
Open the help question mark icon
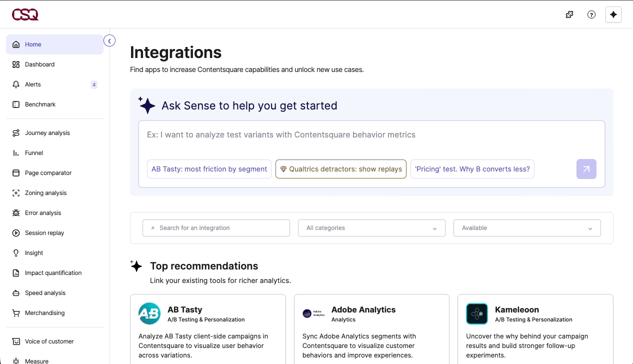point(591,14)
